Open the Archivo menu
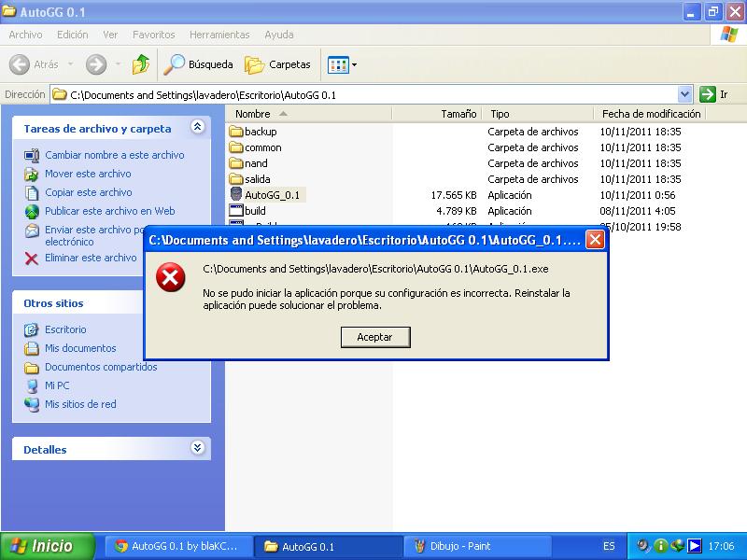The image size is (747, 560). point(25,35)
